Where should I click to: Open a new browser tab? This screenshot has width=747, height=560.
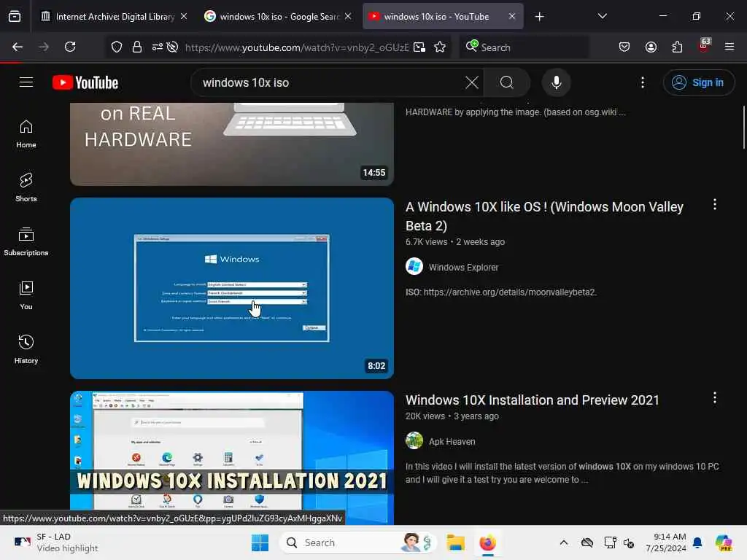tap(539, 17)
